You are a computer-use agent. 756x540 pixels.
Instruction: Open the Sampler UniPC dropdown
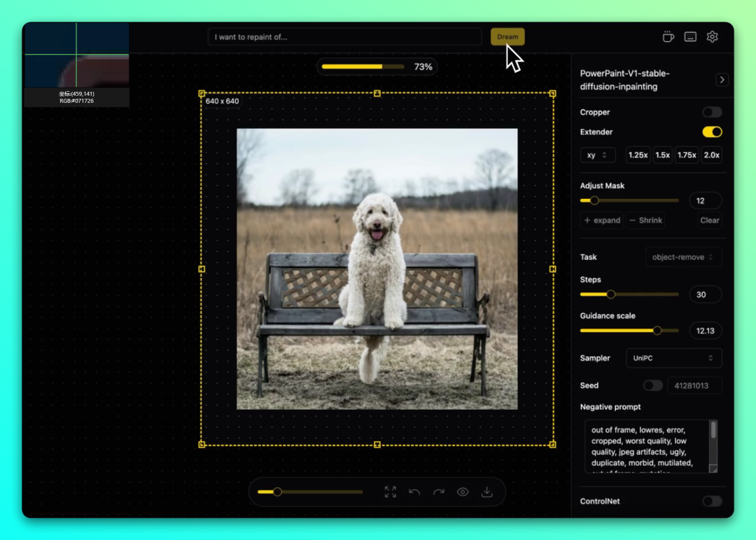673,358
